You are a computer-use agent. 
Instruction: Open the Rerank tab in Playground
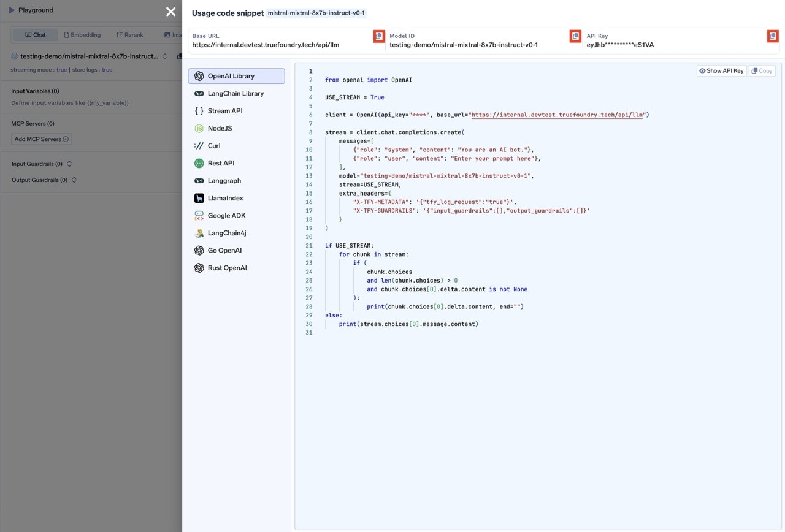(129, 35)
